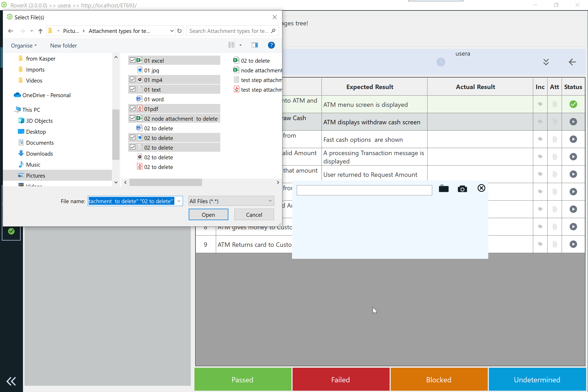Click the horizontal scrollbar in file list
The height and width of the screenshot is (392, 588).
[165, 182]
